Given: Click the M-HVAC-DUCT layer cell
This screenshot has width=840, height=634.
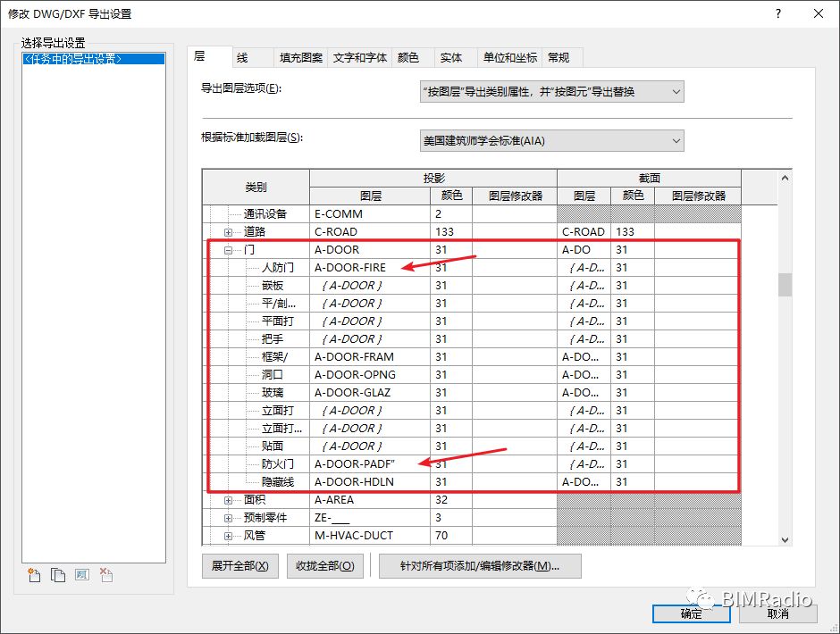Looking at the screenshot, I should coord(370,536).
